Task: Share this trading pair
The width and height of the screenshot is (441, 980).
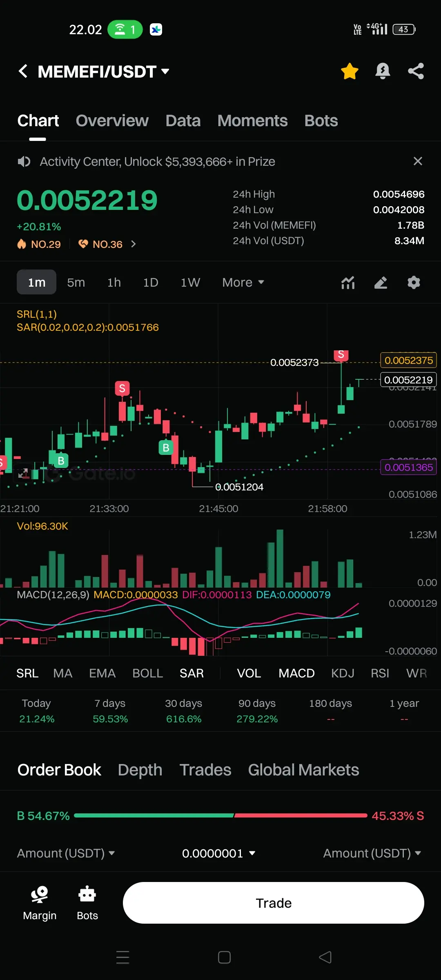Action: coord(416,71)
